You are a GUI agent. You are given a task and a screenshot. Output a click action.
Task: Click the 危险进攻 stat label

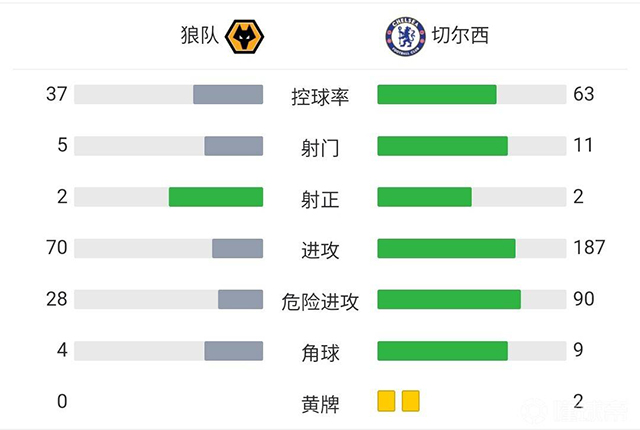click(320, 301)
